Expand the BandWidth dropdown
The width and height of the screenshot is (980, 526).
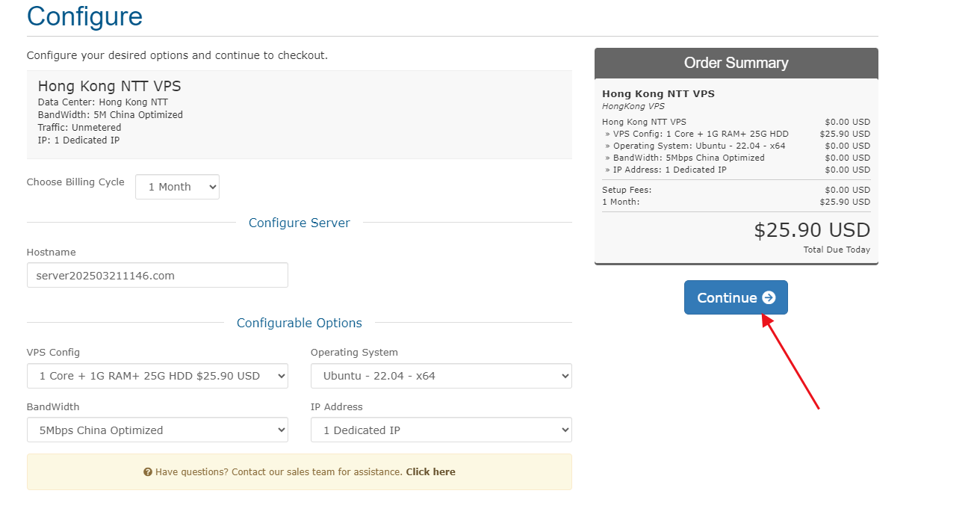157,430
